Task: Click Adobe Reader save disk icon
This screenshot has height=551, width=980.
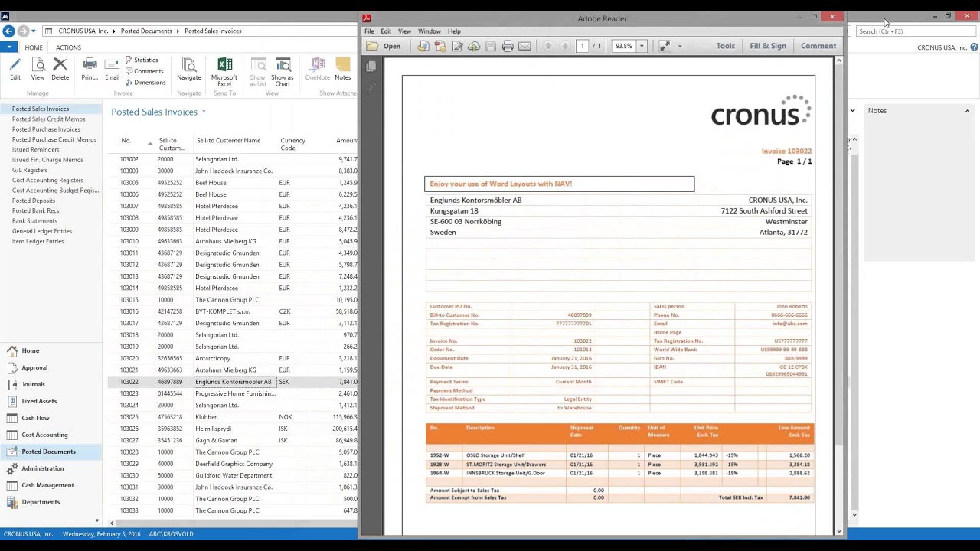Action: coord(491,46)
